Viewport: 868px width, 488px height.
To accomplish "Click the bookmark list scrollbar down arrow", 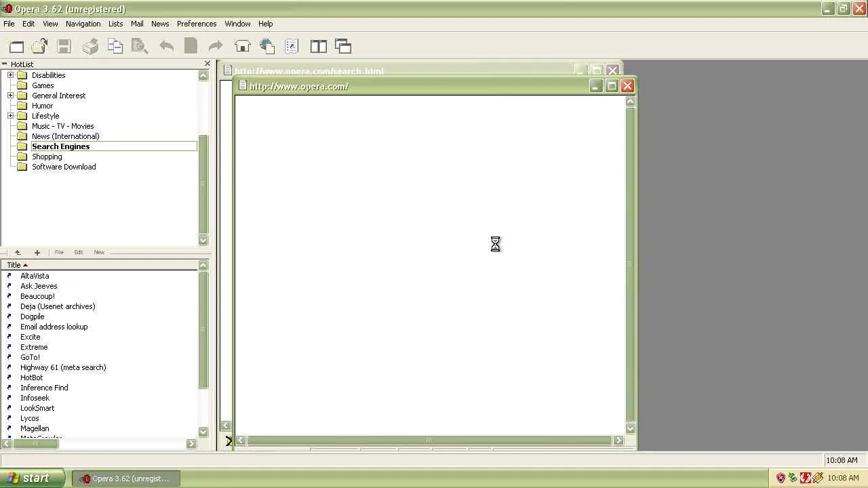I will click(x=203, y=432).
